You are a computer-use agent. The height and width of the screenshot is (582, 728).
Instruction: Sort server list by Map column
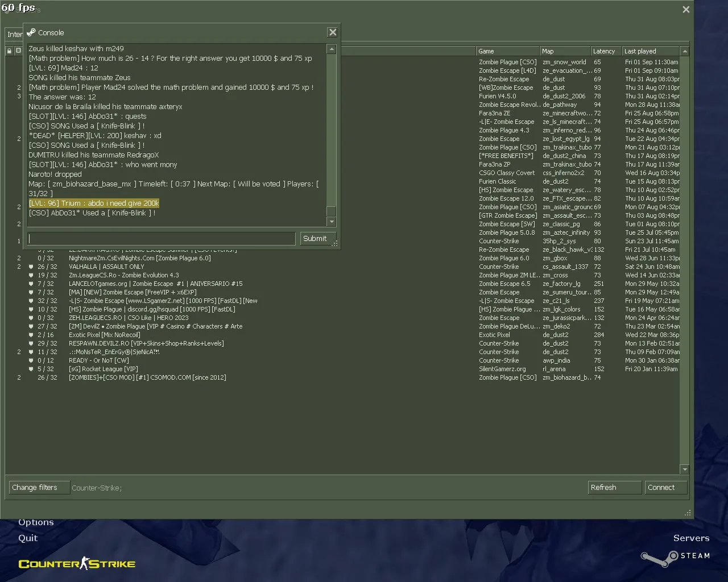coord(565,51)
